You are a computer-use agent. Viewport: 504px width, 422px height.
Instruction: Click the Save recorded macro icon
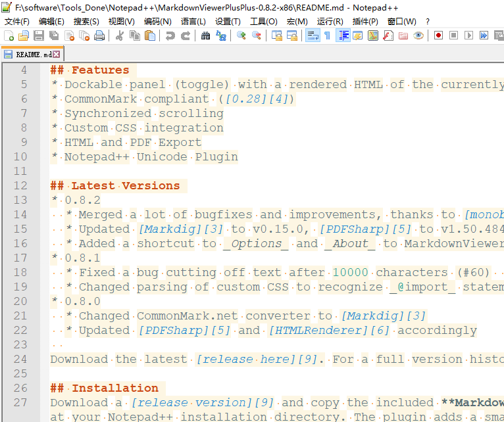(499, 35)
